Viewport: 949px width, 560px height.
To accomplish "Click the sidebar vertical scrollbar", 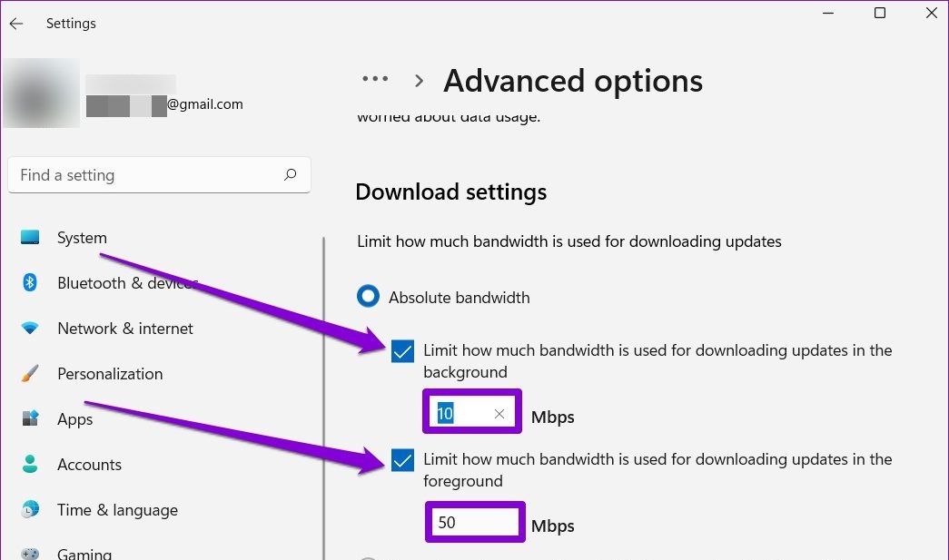I will tap(324, 398).
